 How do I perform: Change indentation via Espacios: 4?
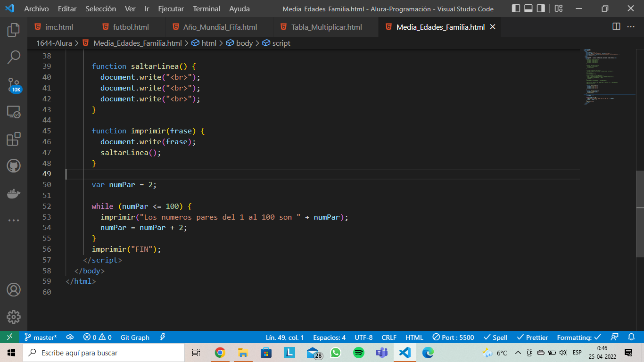[329, 337]
